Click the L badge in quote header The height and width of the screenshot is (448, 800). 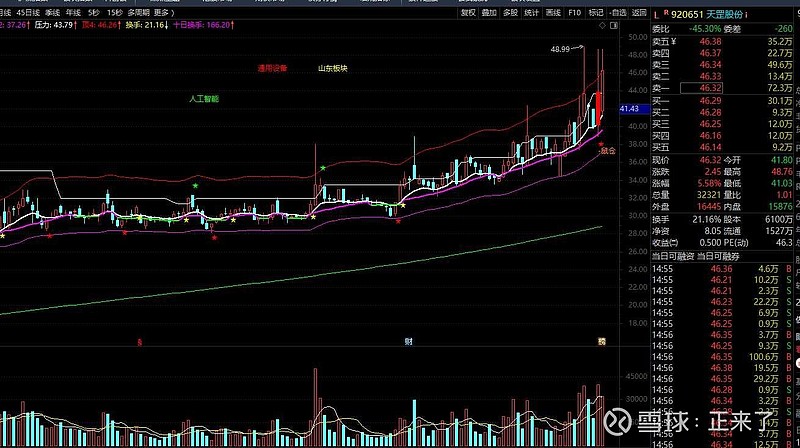657,15
